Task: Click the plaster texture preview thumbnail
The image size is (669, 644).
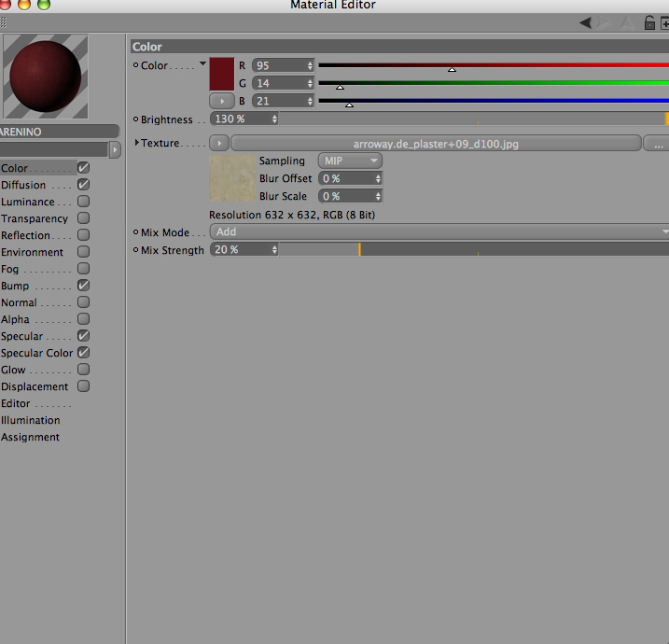Action: [232, 178]
